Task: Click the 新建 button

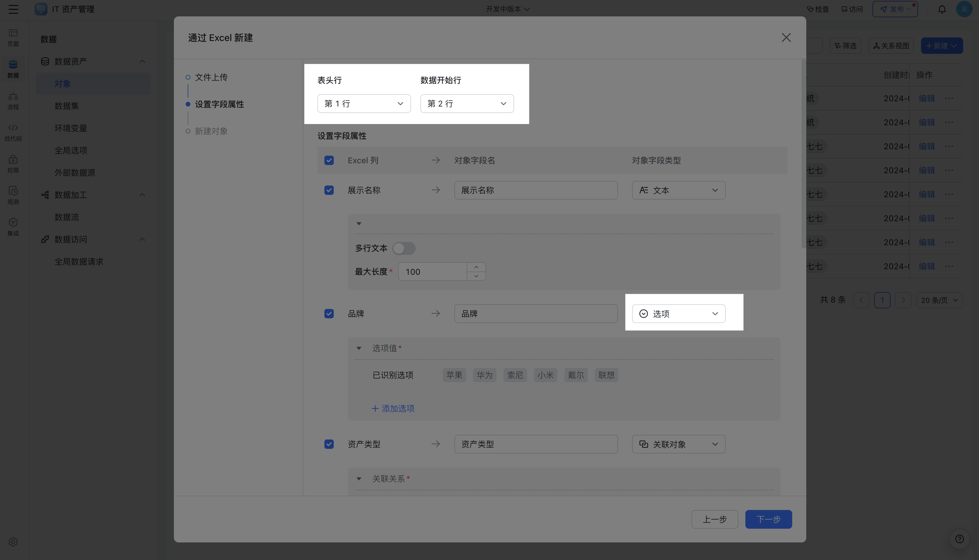Action: 942,45
